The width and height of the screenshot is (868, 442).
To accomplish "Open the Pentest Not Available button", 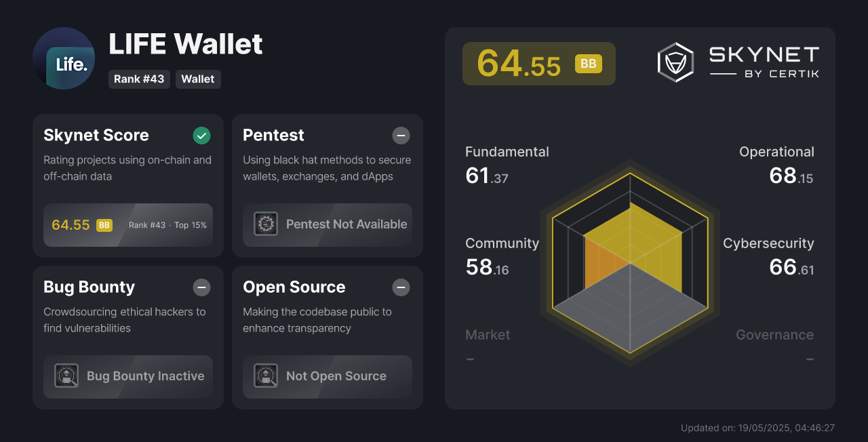I will [328, 225].
